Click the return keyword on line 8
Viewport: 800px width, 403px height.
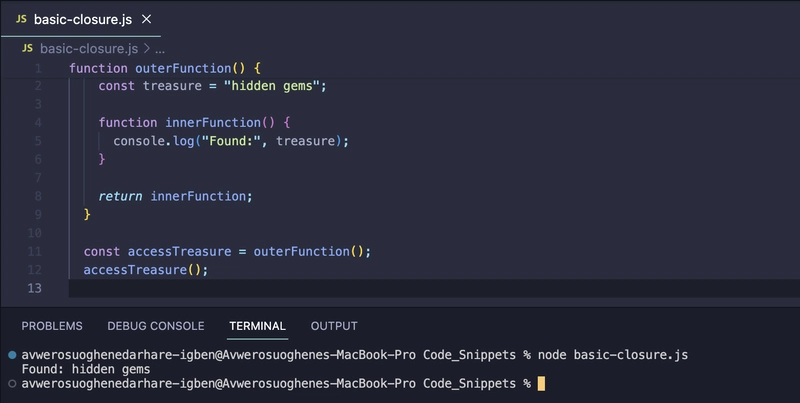(x=121, y=195)
